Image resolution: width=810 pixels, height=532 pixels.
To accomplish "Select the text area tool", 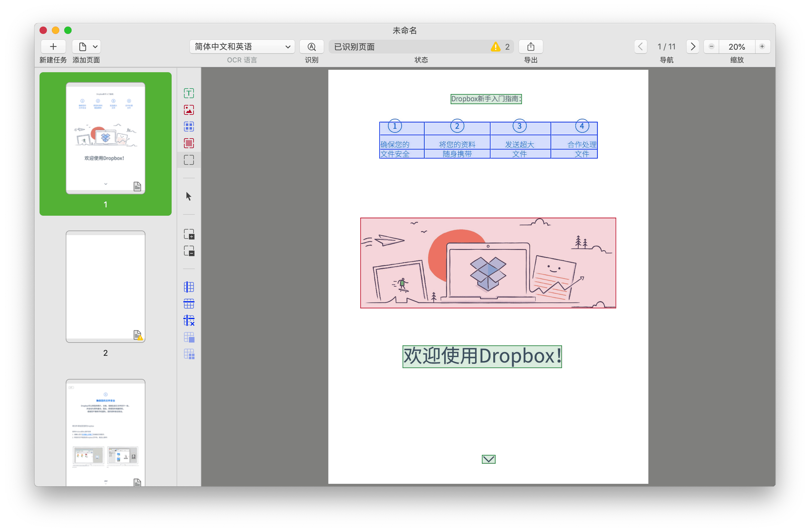I will [189, 93].
